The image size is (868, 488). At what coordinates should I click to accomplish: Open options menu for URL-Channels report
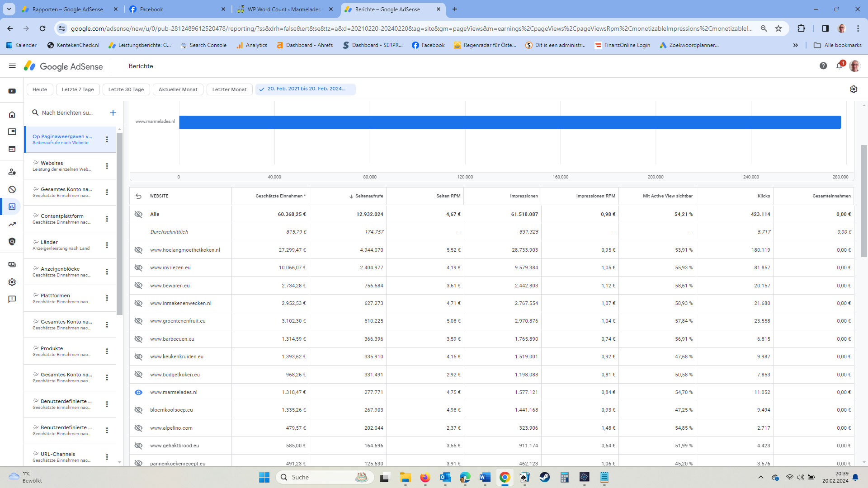(107, 457)
